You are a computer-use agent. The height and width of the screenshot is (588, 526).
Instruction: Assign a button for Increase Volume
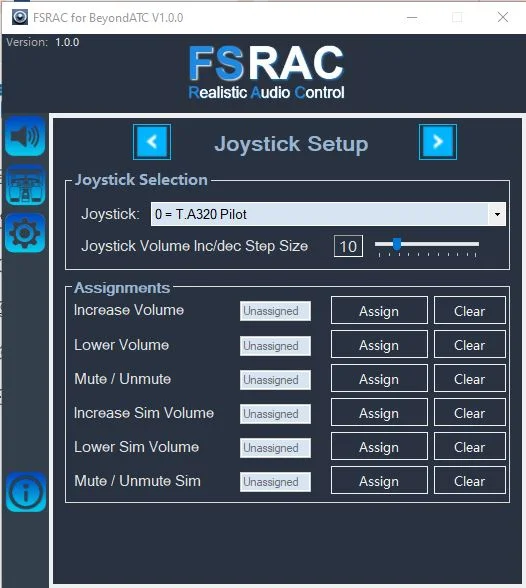click(379, 310)
